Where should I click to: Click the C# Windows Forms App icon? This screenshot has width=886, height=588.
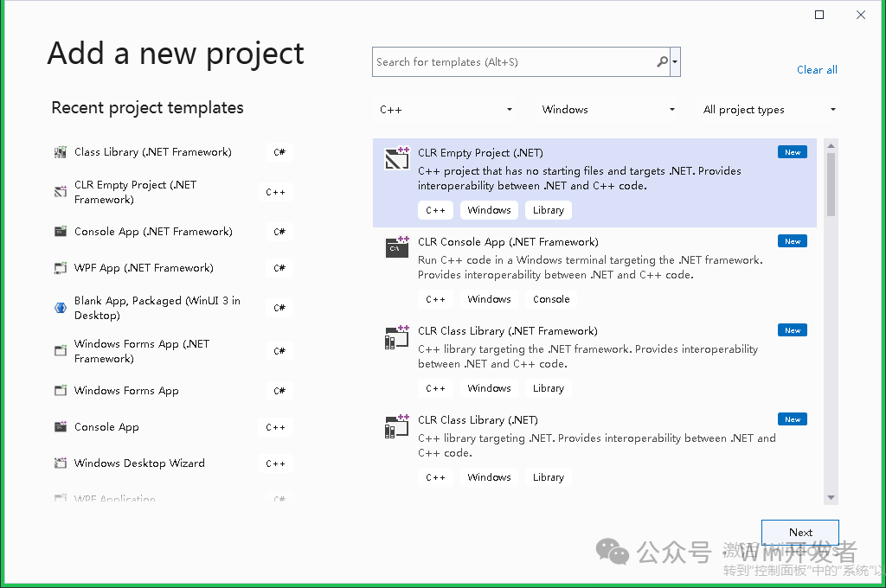pyautogui.click(x=60, y=391)
